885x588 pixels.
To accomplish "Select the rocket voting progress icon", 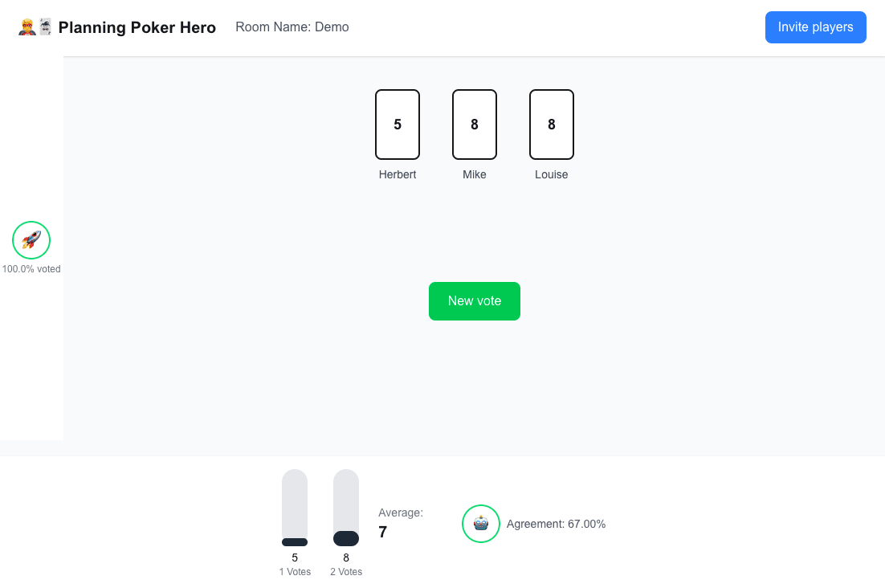I will pyautogui.click(x=31, y=239).
